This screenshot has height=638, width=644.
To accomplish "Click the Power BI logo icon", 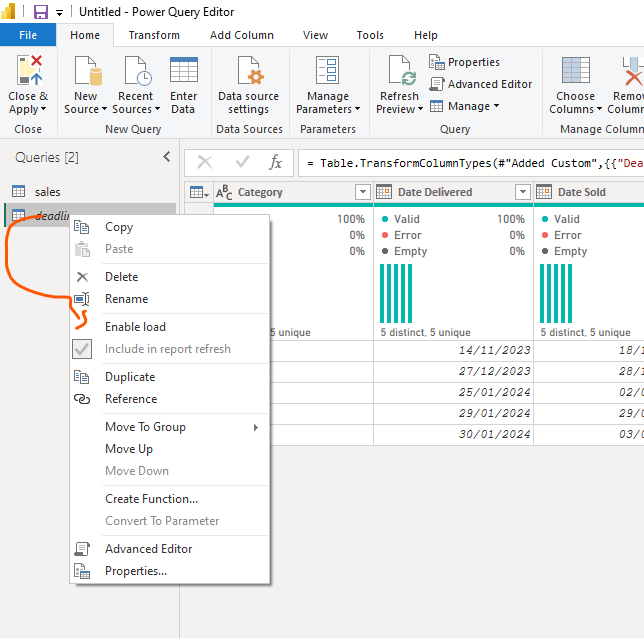I will tap(8, 11).
